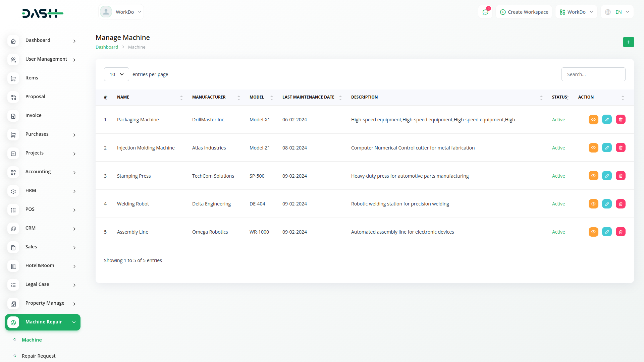Click into the Search input field
The width and height of the screenshot is (644, 362).
(x=593, y=74)
